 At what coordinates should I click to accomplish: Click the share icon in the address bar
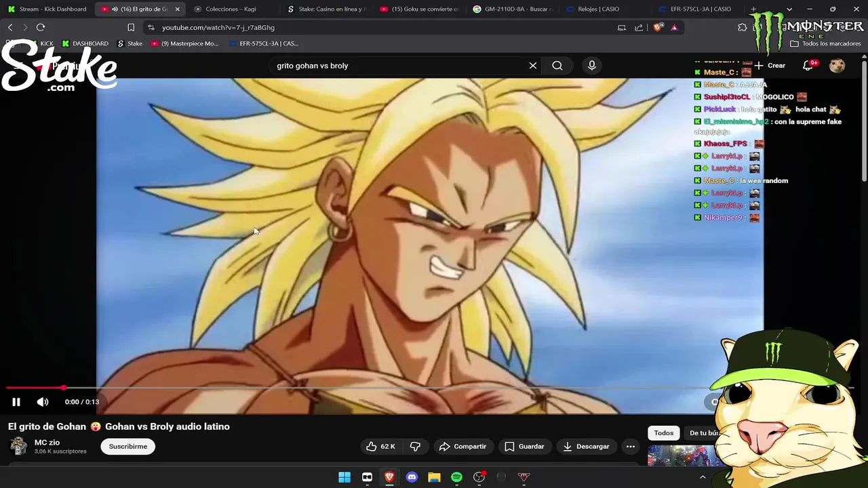pyautogui.click(x=639, y=28)
